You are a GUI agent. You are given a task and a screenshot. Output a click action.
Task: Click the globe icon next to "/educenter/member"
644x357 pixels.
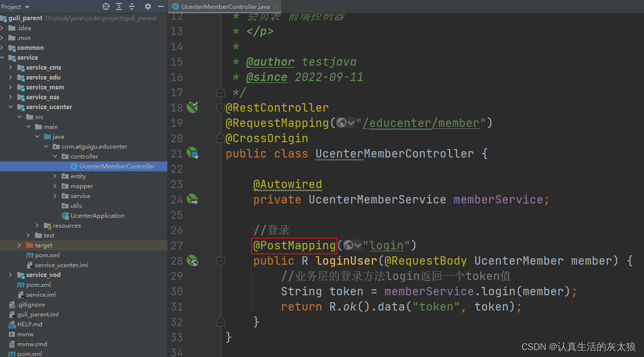click(342, 122)
